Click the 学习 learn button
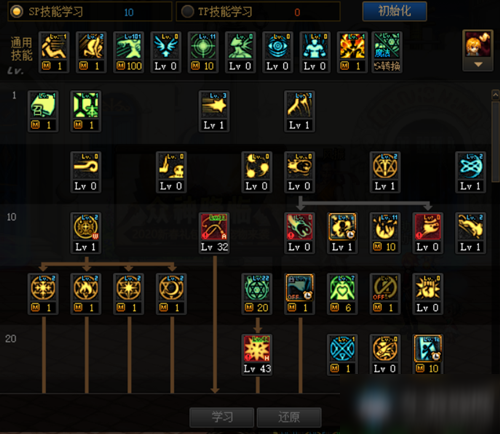The height and width of the screenshot is (434, 500). tap(222, 417)
